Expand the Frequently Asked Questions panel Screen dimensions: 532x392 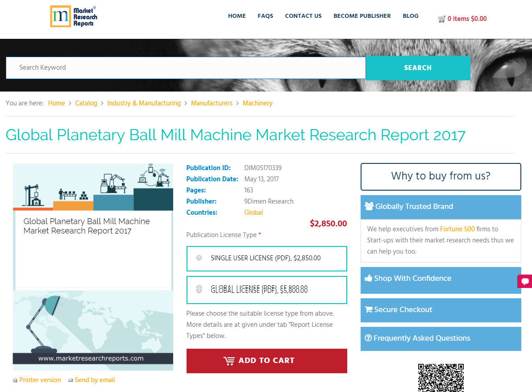pyautogui.click(x=441, y=338)
